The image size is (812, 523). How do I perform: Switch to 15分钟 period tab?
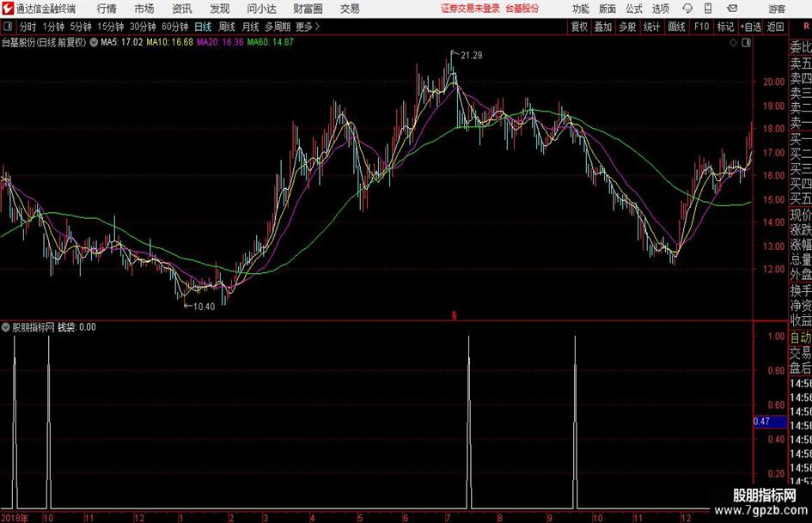click(111, 27)
